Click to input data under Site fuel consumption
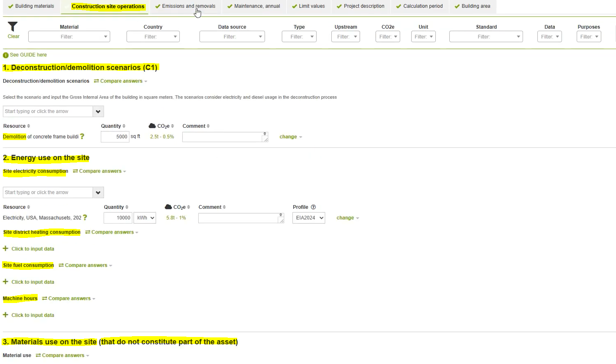The height and width of the screenshot is (364, 616). coord(32,282)
